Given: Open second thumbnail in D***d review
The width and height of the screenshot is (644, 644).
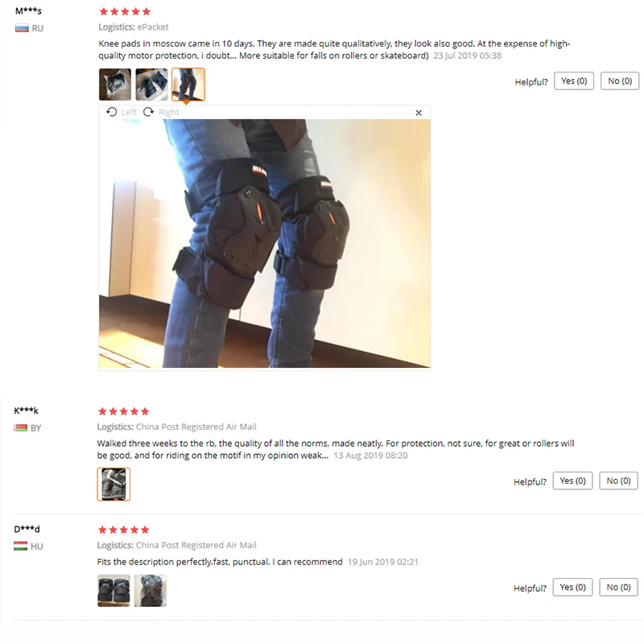Looking at the screenshot, I should [x=151, y=591].
